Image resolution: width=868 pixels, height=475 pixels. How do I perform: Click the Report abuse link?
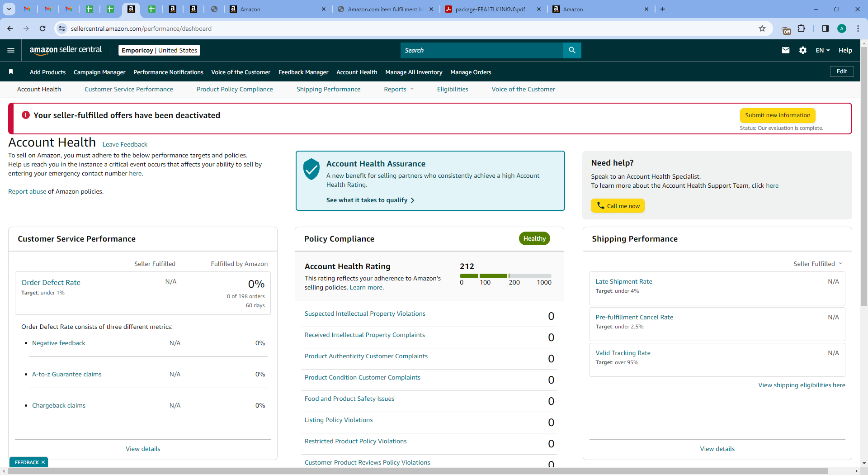pyautogui.click(x=27, y=191)
